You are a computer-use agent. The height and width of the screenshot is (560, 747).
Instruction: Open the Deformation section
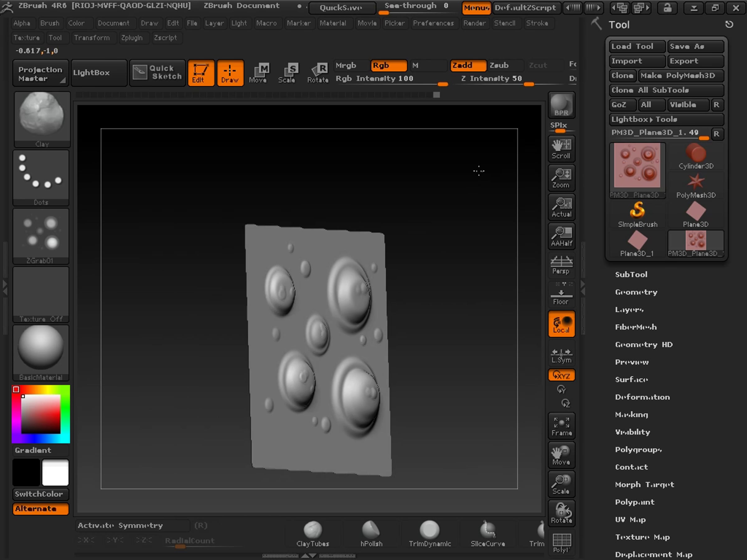click(642, 397)
